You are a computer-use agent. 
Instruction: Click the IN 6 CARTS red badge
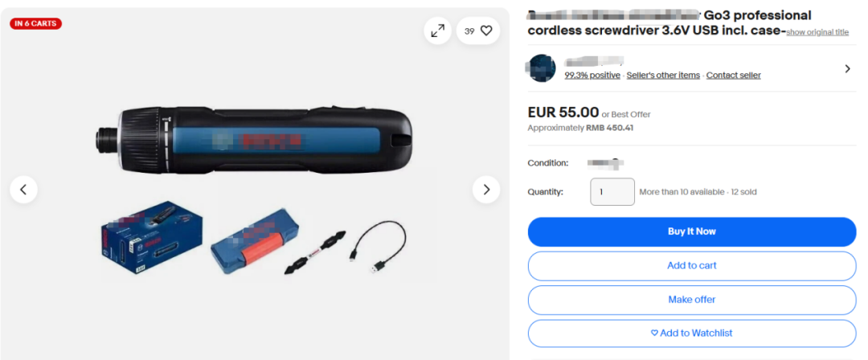pyautogui.click(x=35, y=23)
